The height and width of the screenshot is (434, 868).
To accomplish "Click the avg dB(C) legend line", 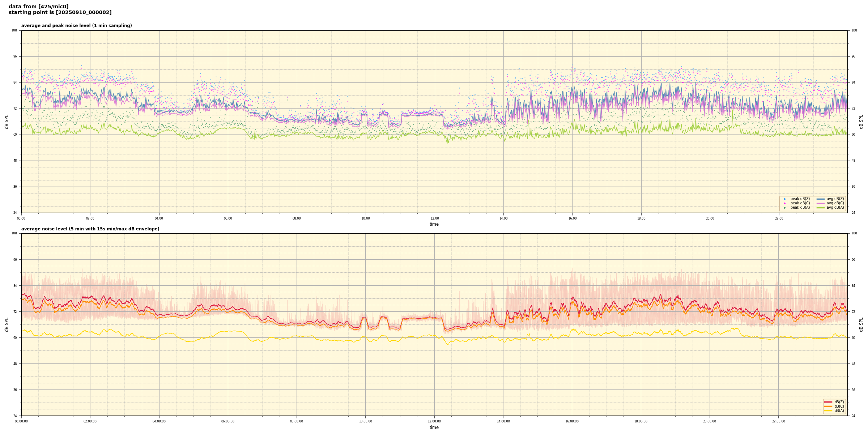I will pos(821,203).
